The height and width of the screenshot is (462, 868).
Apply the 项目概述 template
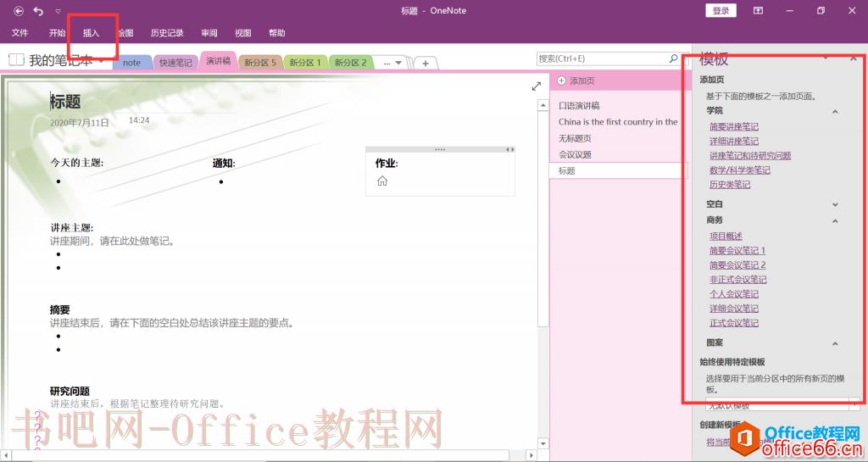click(x=726, y=237)
